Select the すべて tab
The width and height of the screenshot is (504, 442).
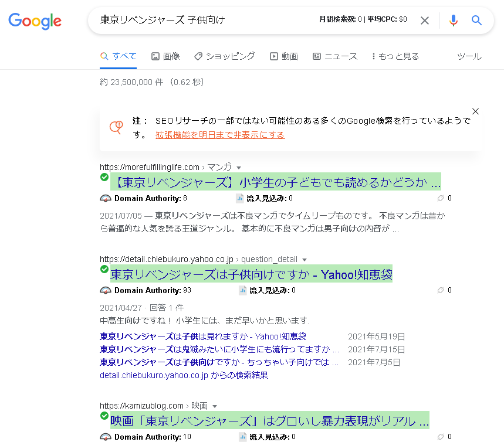tap(118, 56)
